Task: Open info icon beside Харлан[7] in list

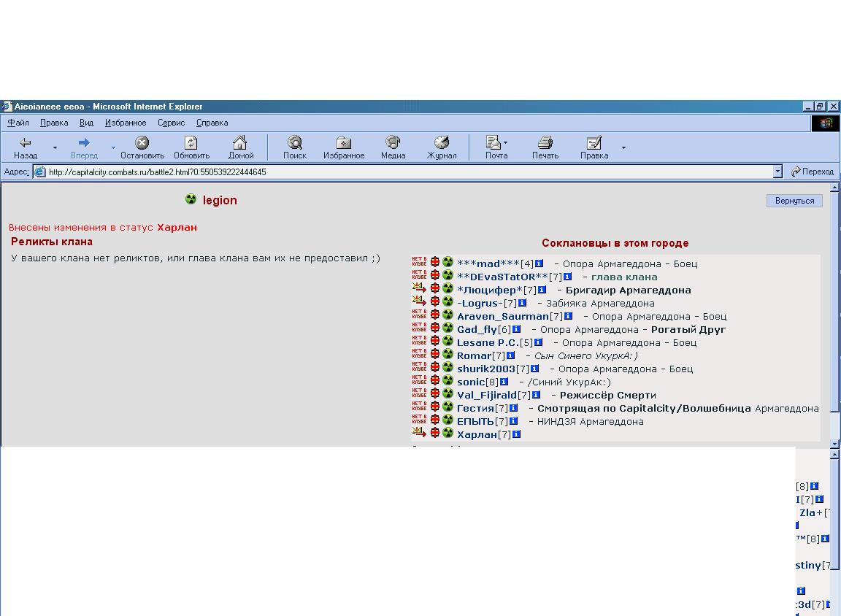Action: [517, 434]
